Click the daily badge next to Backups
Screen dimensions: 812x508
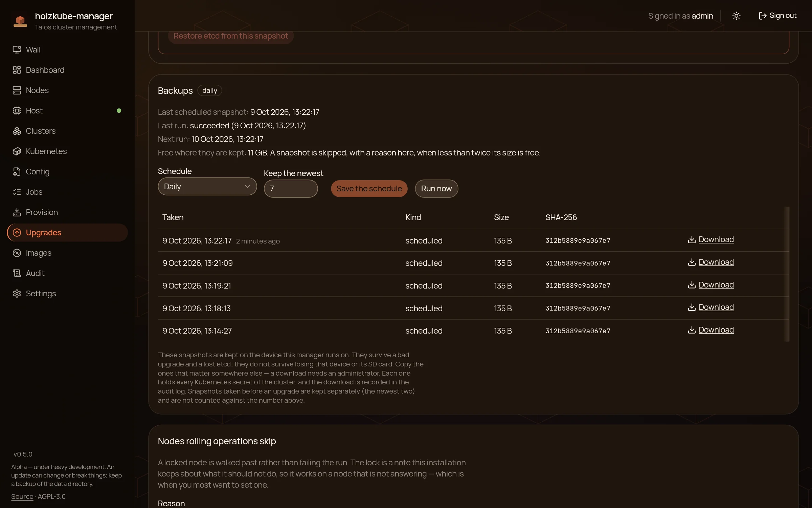210,90
